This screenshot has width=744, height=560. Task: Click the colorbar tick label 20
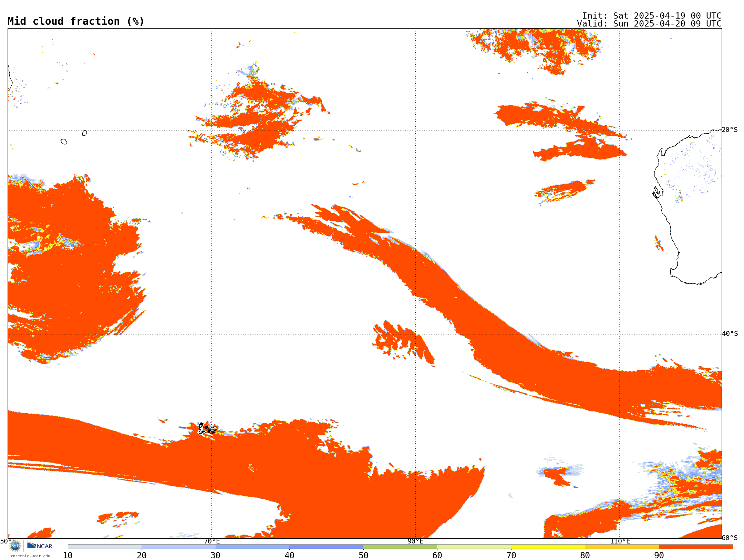tap(142, 555)
